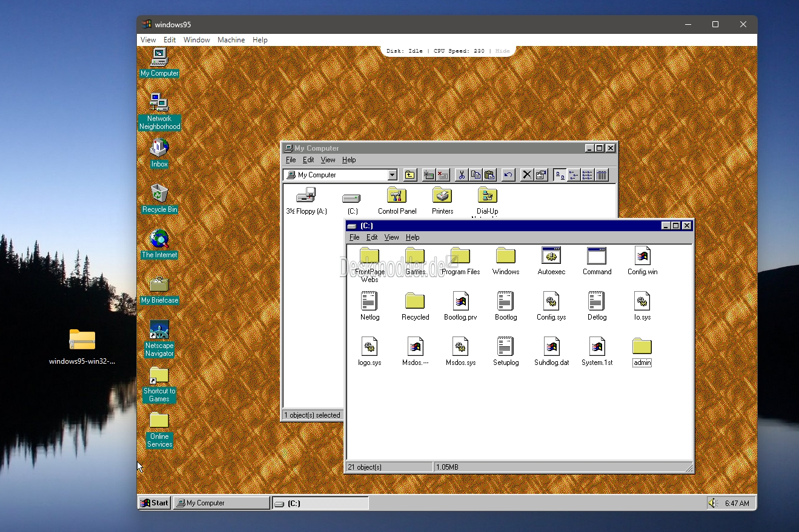Viewport: 799px width, 532px height.
Task: Select the Netscape Navigator shortcut
Action: point(159,338)
